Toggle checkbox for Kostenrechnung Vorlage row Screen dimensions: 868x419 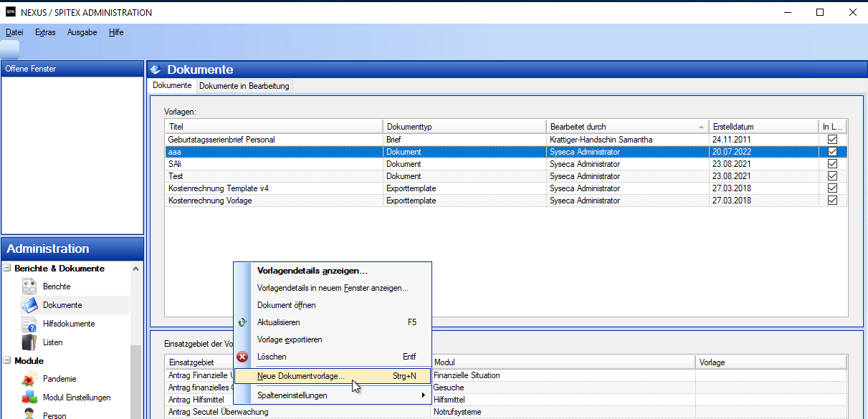pos(833,201)
